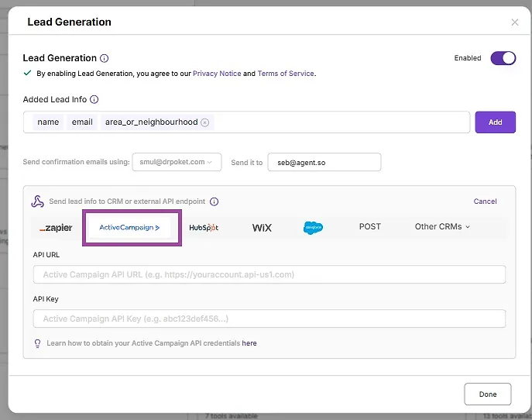Click the lightbulb tip icon
The height and width of the screenshot is (420, 532).
pyautogui.click(x=38, y=343)
